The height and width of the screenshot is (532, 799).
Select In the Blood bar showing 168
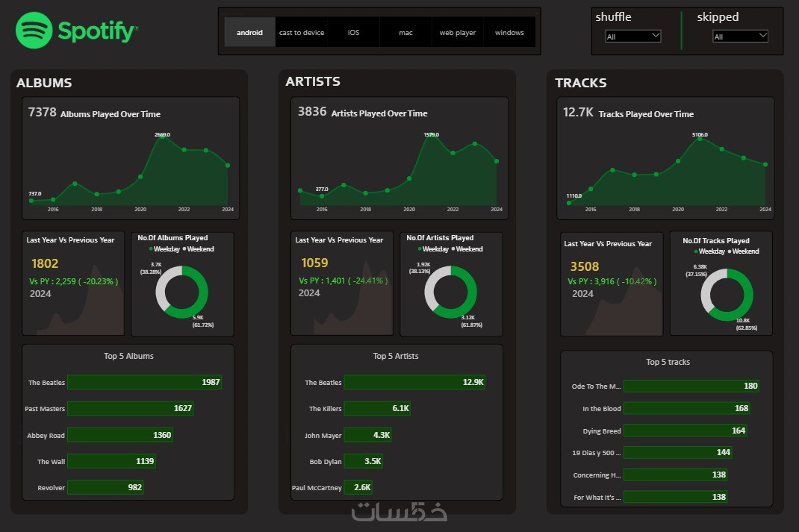pos(687,408)
